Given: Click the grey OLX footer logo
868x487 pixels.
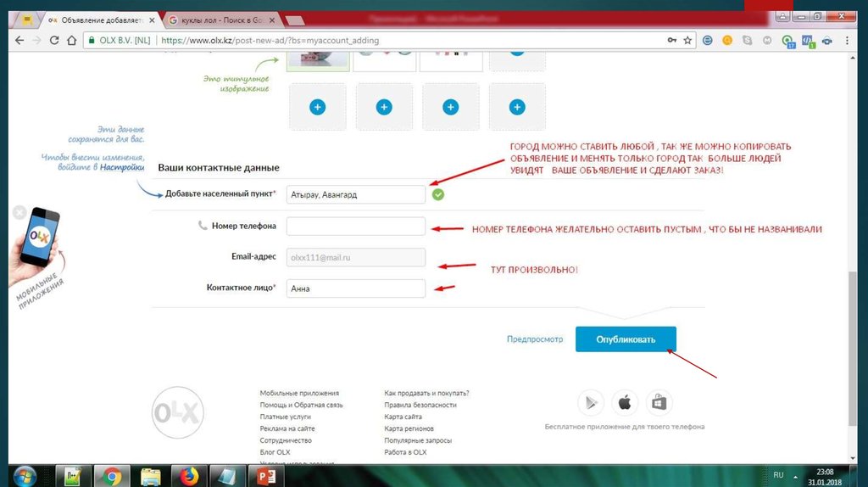Looking at the screenshot, I should click(178, 412).
